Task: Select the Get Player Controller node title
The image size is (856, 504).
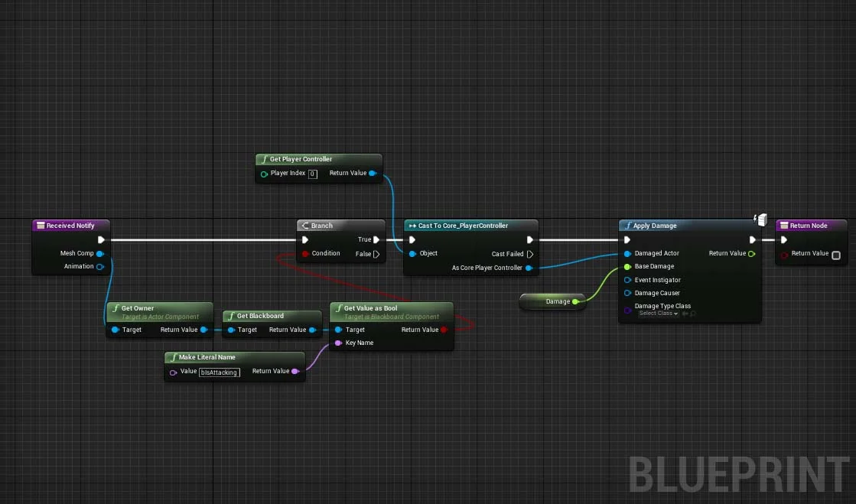Action: tap(301, 159)
